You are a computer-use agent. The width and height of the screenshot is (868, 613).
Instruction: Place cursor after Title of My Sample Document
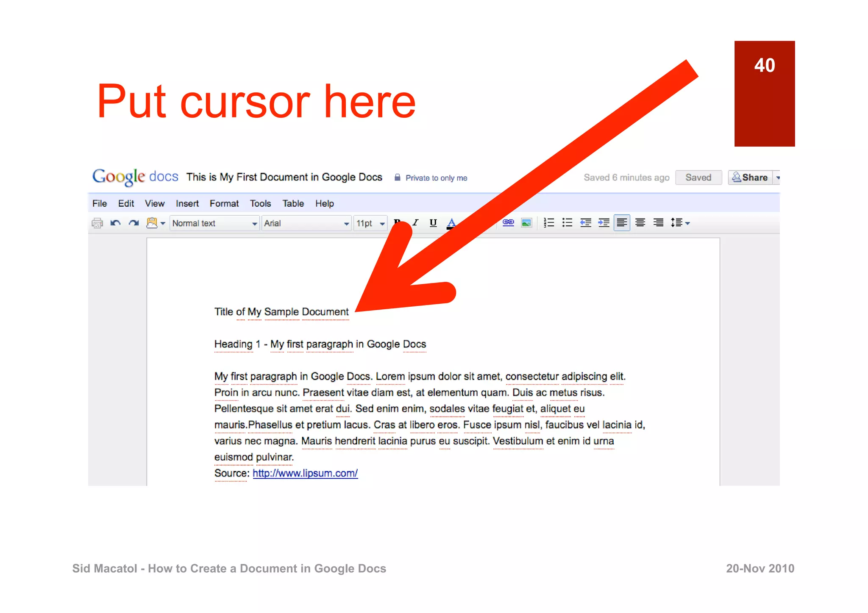(350, 312)
